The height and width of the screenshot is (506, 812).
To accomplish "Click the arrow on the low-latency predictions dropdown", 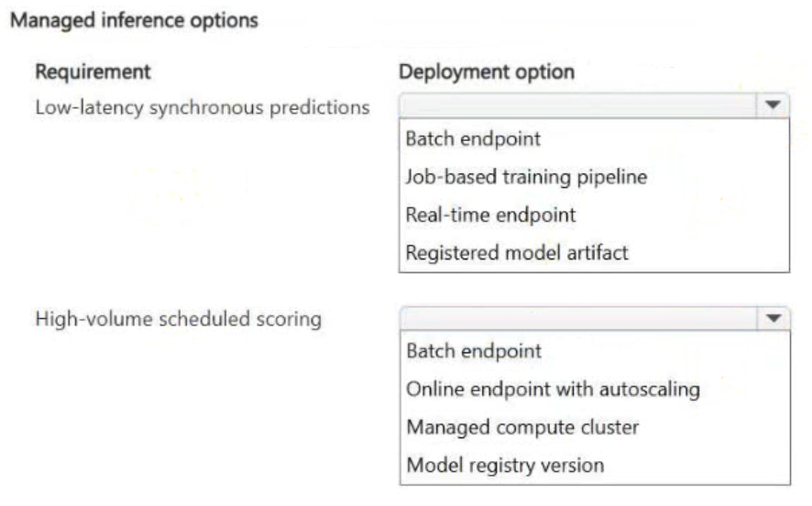I will pos(773,107).
